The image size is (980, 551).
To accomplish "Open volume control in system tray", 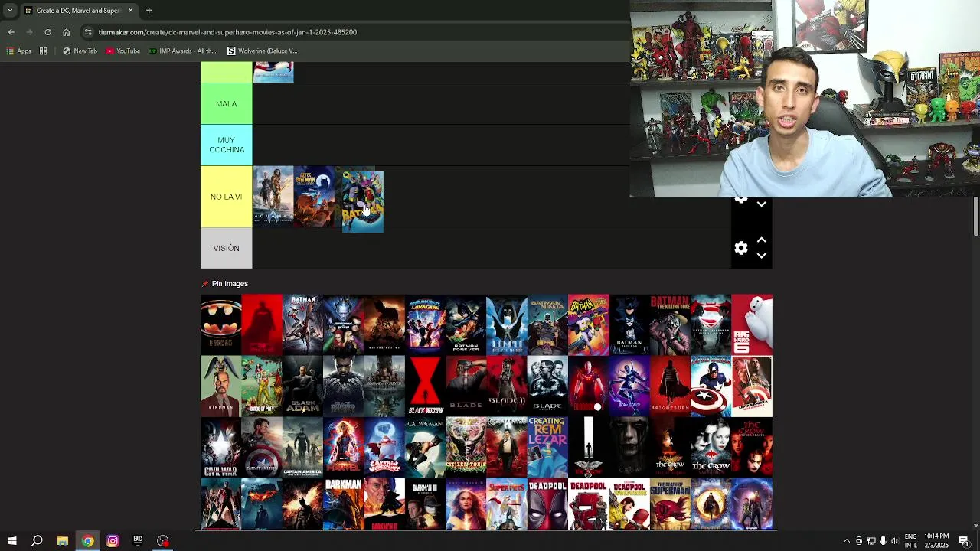I will click(894, 541).
